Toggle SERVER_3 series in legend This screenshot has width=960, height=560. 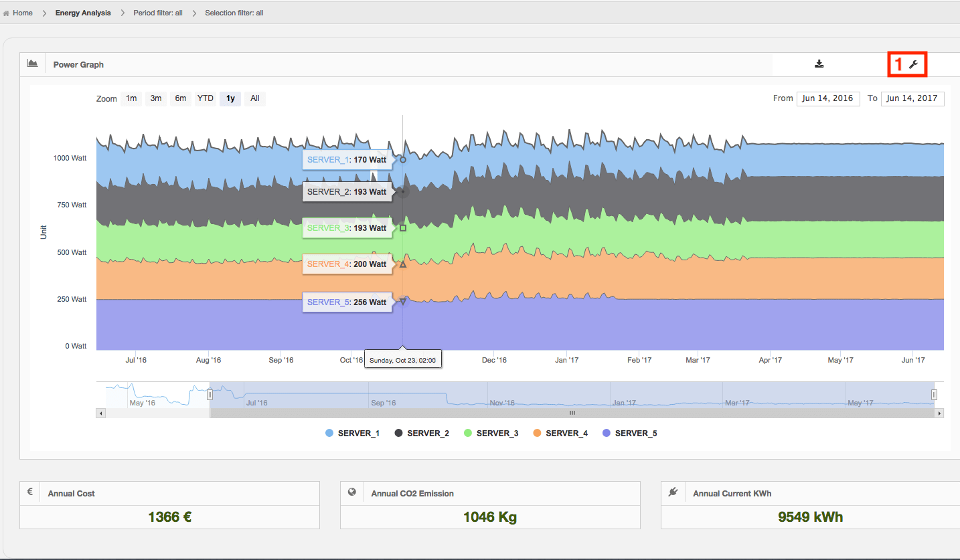(x=491, y=434)
